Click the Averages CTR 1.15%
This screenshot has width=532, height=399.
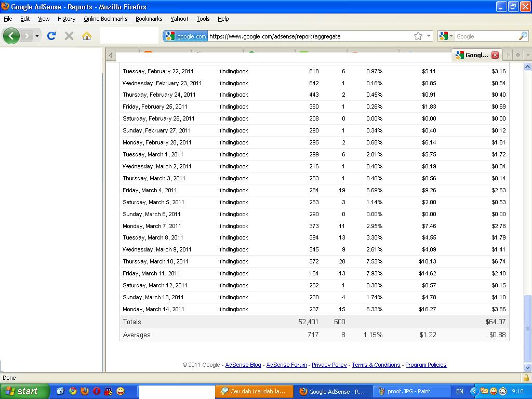pos(373,335)
